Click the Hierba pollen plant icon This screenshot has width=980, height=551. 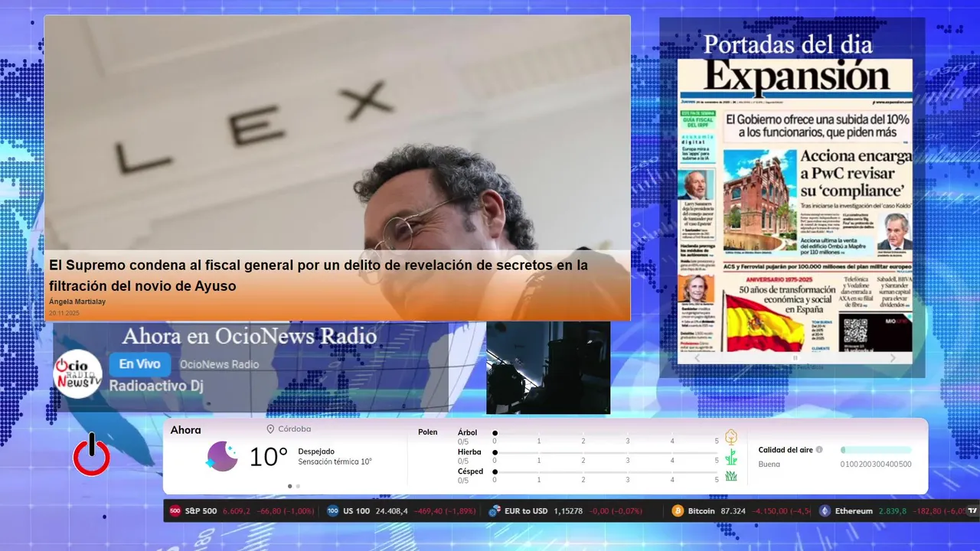click(x=731, y=457)
